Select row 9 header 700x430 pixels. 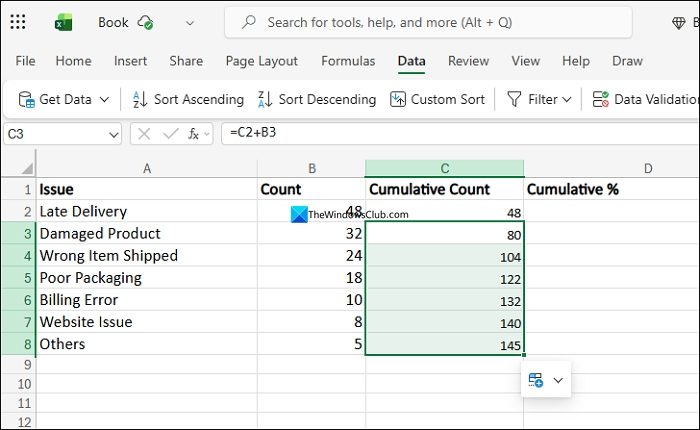click(19, 365)
